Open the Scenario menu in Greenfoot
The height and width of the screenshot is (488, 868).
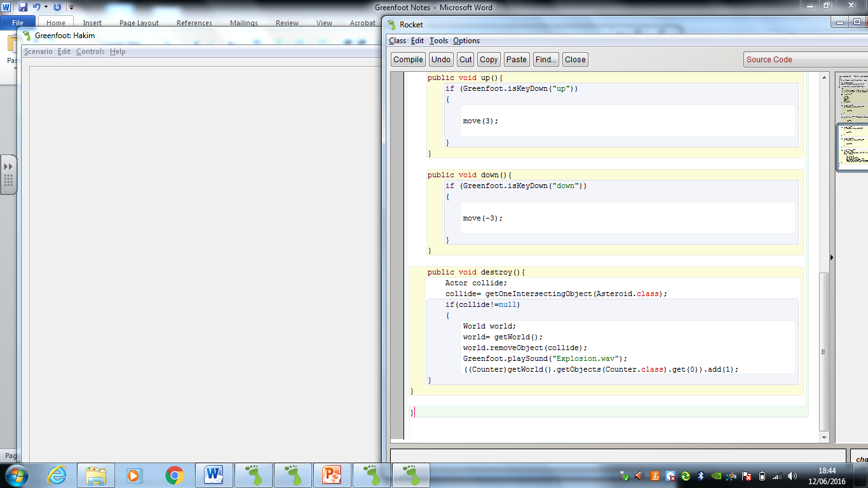38,51
